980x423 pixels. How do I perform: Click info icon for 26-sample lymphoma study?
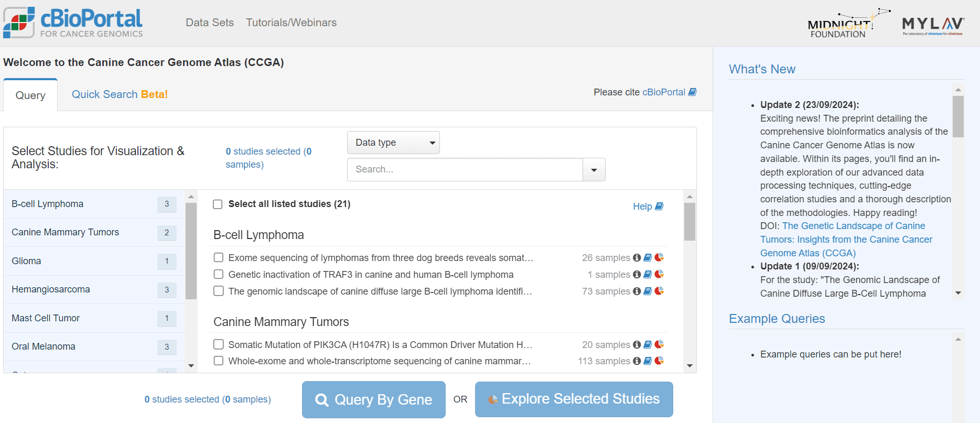637,257
